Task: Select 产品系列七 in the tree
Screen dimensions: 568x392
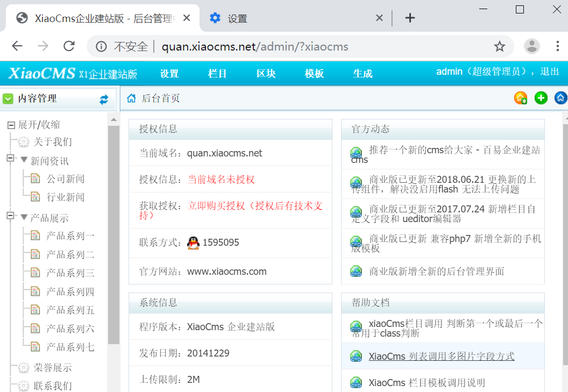Action: (70, 347)
